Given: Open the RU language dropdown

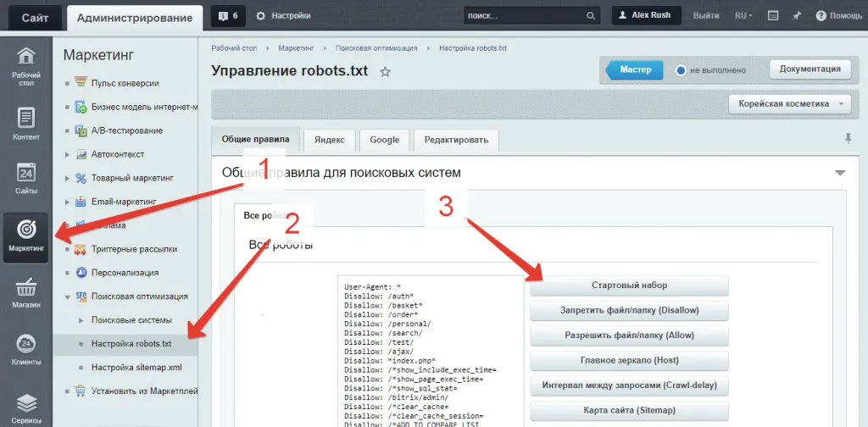Looking at the screenshot, I should coord(743,15).
